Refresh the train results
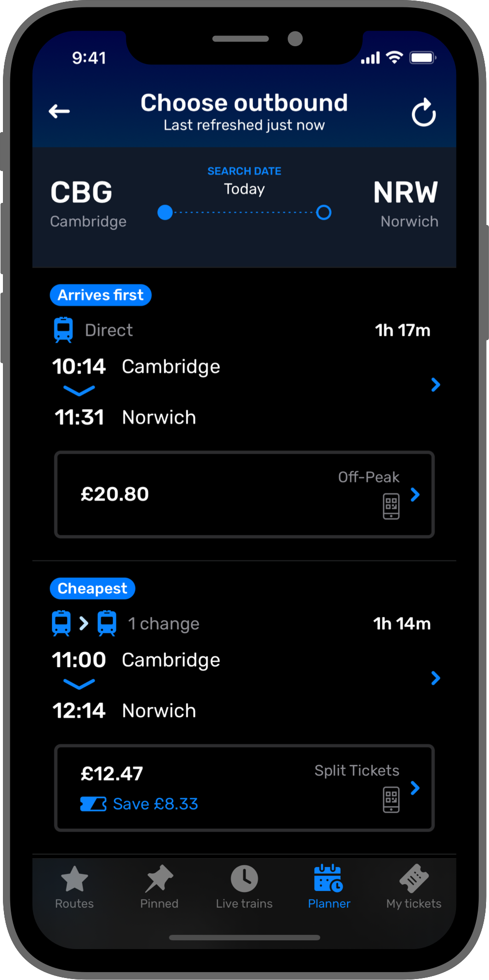The height and width of the screenshot is (980, 489). [423, 113]
